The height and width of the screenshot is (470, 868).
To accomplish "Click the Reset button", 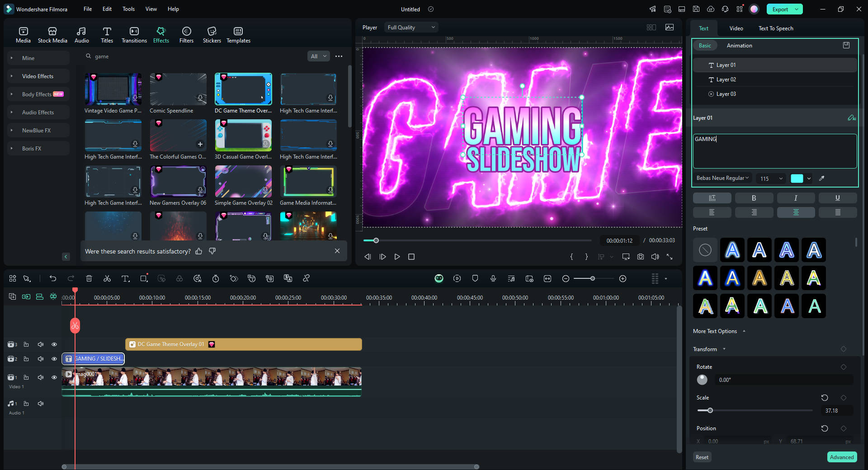I will point(702,457).
